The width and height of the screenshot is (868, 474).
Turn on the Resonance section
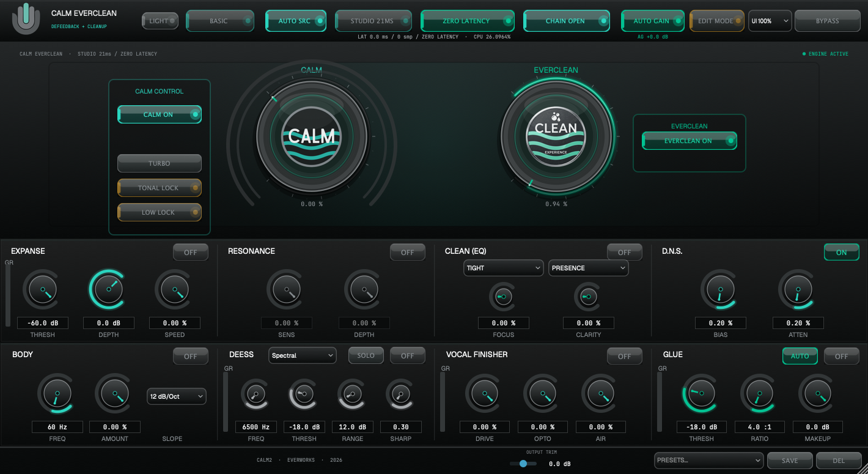pyautogui.click(x=408, y=252)
